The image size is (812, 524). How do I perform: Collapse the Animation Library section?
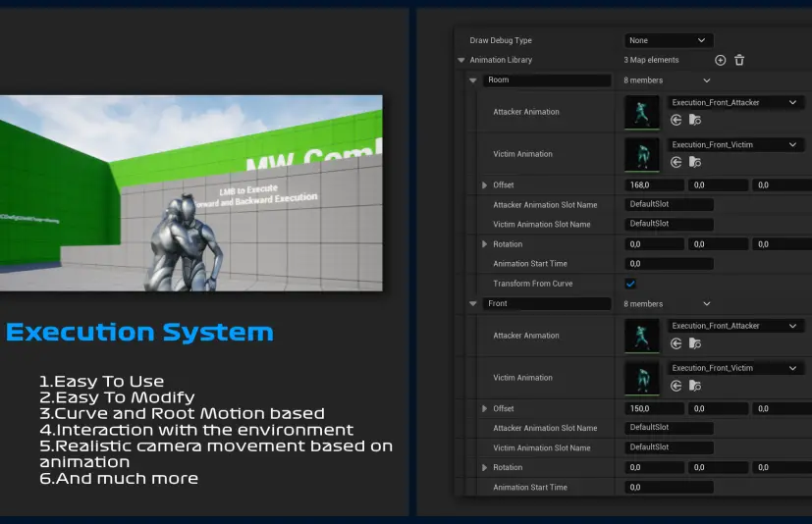(461, 60)
